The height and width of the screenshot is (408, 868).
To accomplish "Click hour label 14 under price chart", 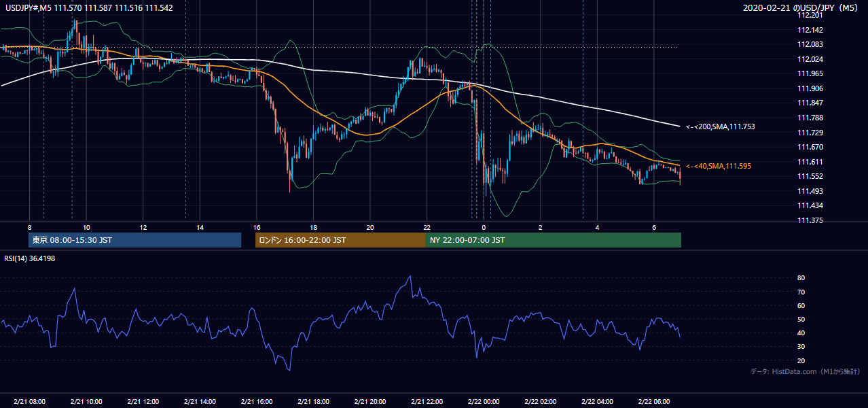I will 200,226.
